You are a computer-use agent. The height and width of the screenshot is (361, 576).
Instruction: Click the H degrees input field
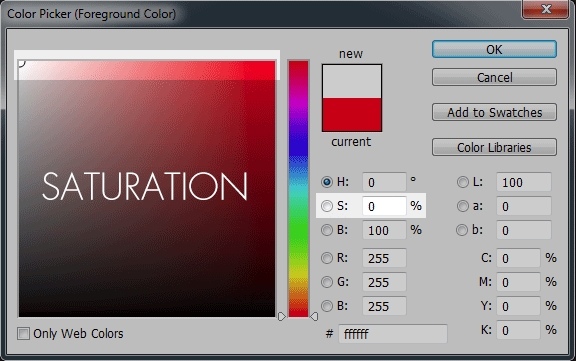(384, 182)
